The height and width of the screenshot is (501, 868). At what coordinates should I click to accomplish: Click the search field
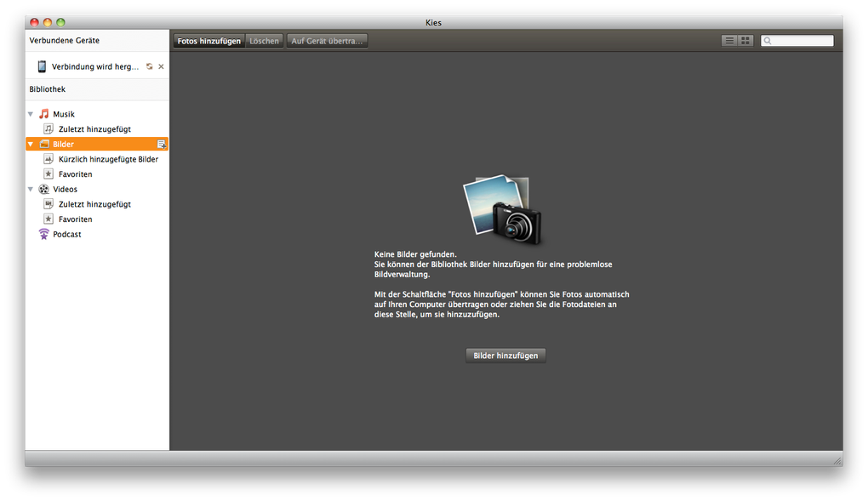click(797, 41)
